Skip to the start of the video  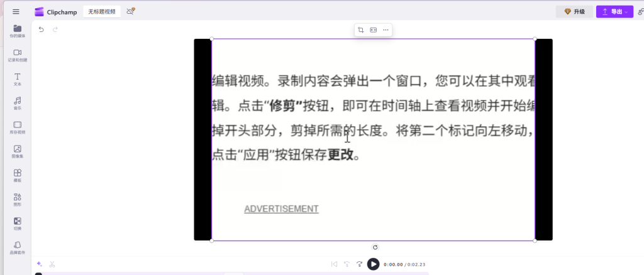pyautogui.click(x=334, y=264)
